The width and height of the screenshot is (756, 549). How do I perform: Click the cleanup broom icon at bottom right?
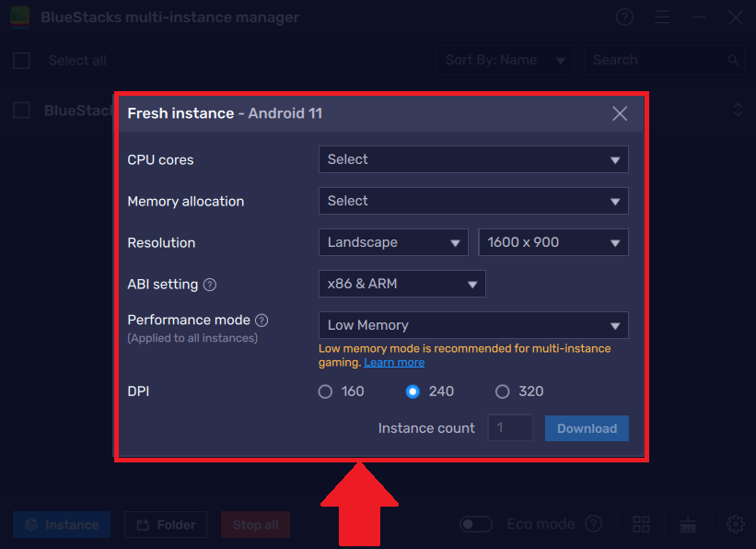pos(687,523)
